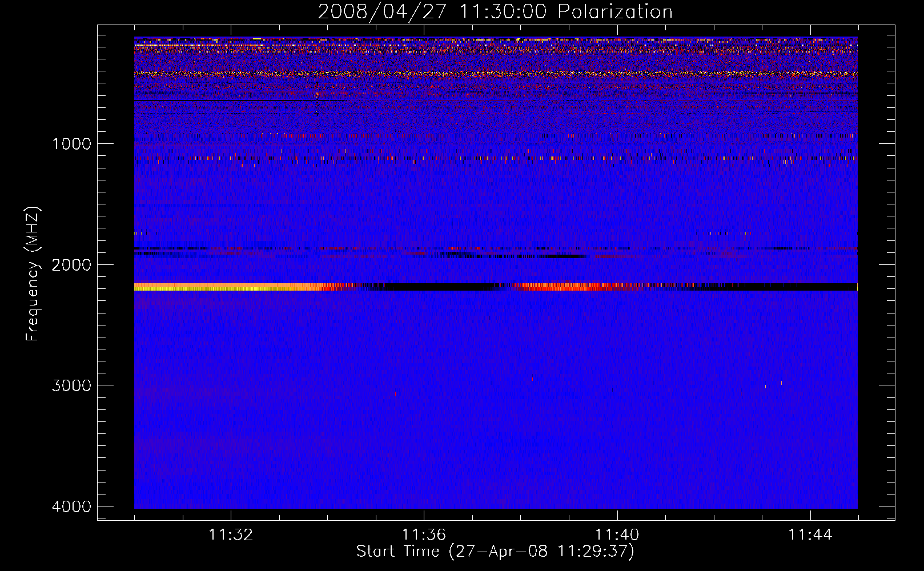Click the 11:44 time tick label
924x571 pixels.
coord(810,535)
